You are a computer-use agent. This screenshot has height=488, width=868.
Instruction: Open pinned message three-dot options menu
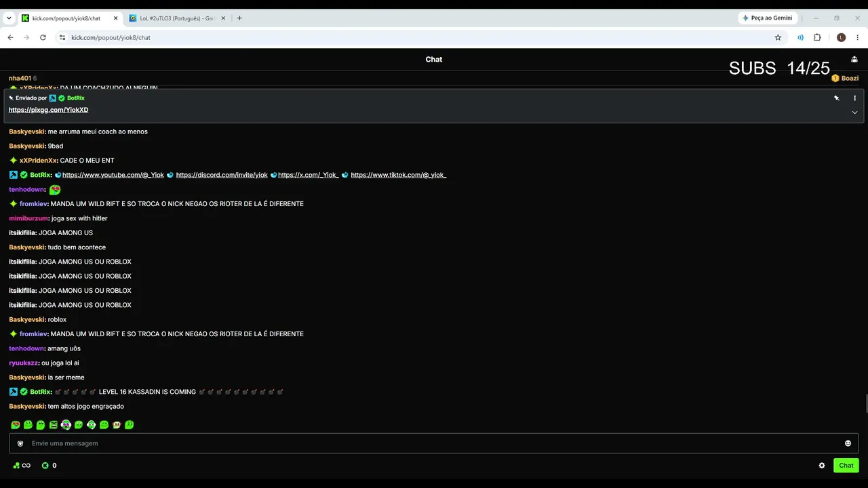pyautogui.click(x=854, y=98)
